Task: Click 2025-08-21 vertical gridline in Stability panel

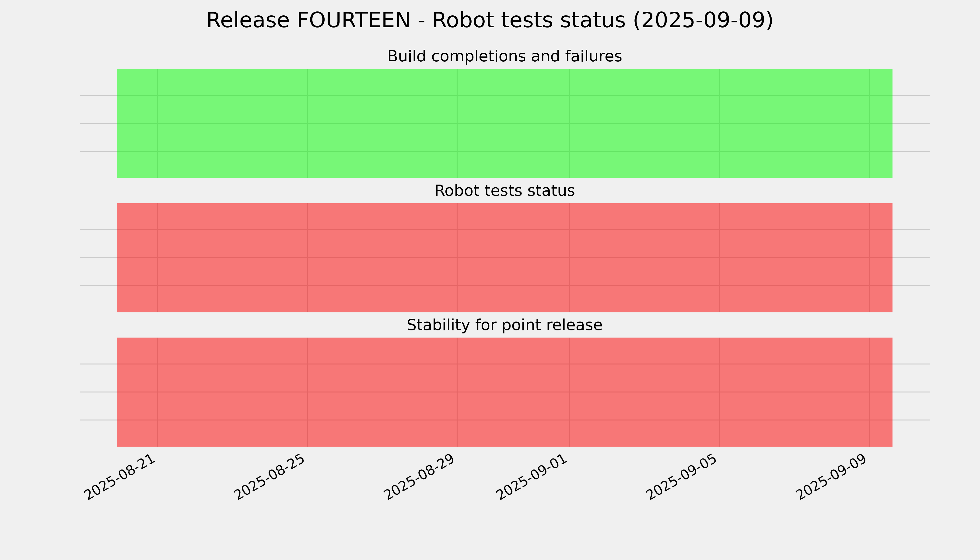Action: pyautogui.click(x=157, y=392)
